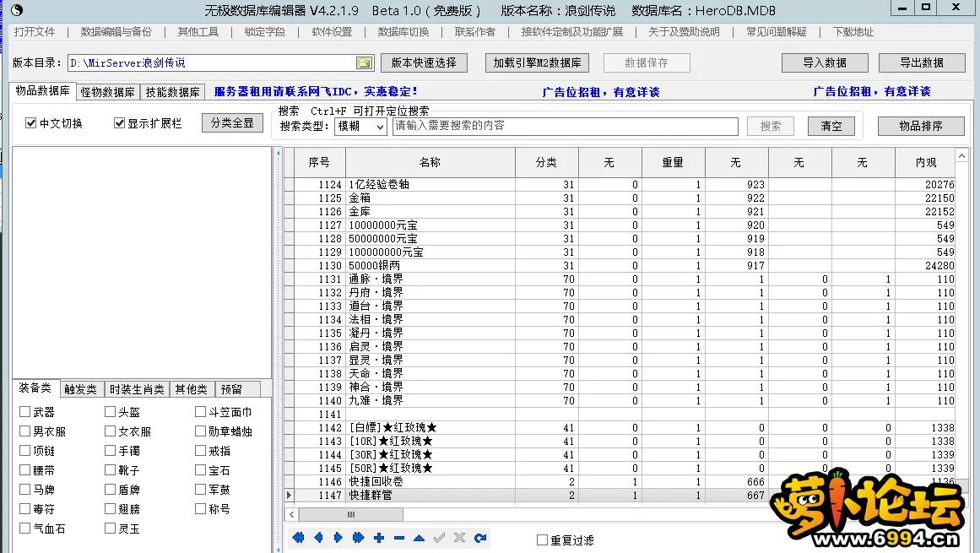The image size is (980, 553).
Task: Jump to first record navigator arrow
Action: 298,538
